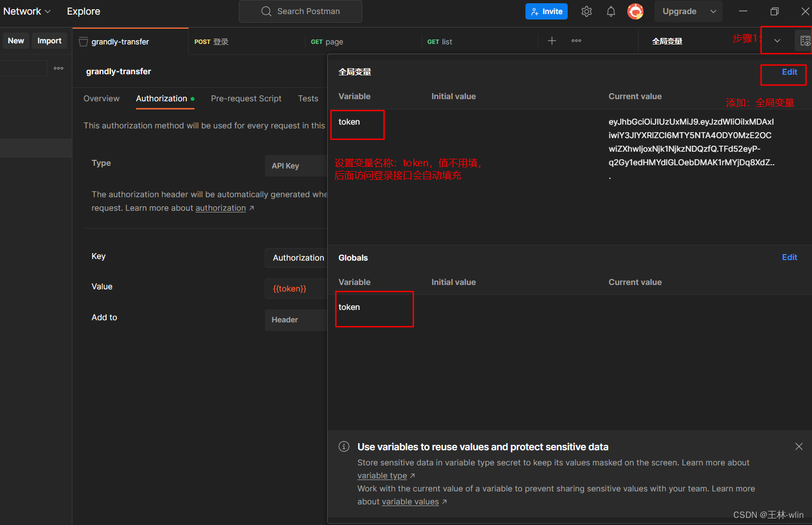812x525 pixels.
Task: Open the user avatar menu
Action: (x=635, y=11)
